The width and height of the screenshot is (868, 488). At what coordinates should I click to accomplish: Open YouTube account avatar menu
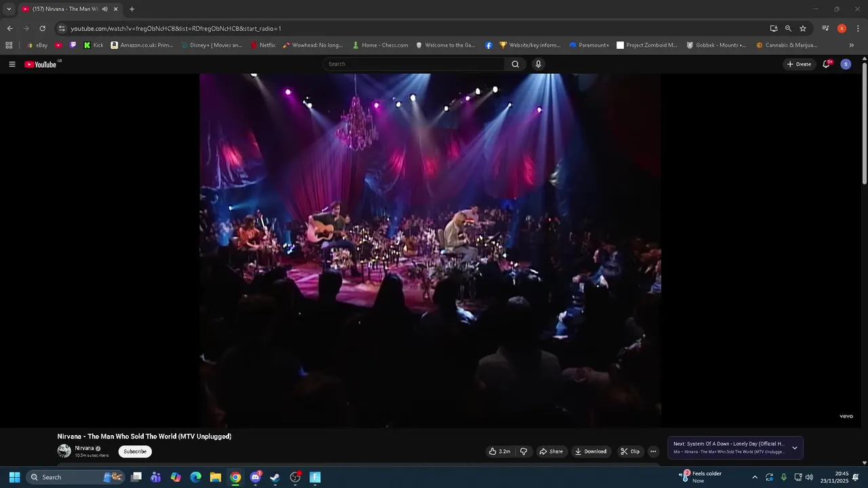click(846, 64)
